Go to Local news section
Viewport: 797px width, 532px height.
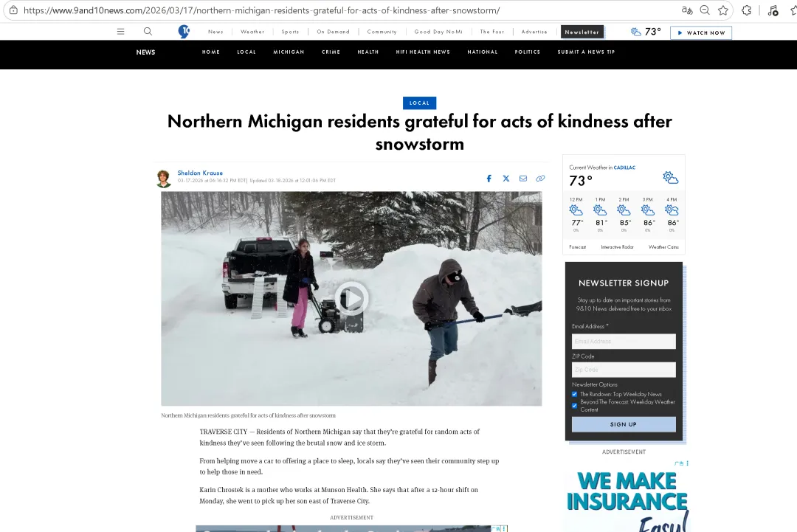tap(246, 52)
